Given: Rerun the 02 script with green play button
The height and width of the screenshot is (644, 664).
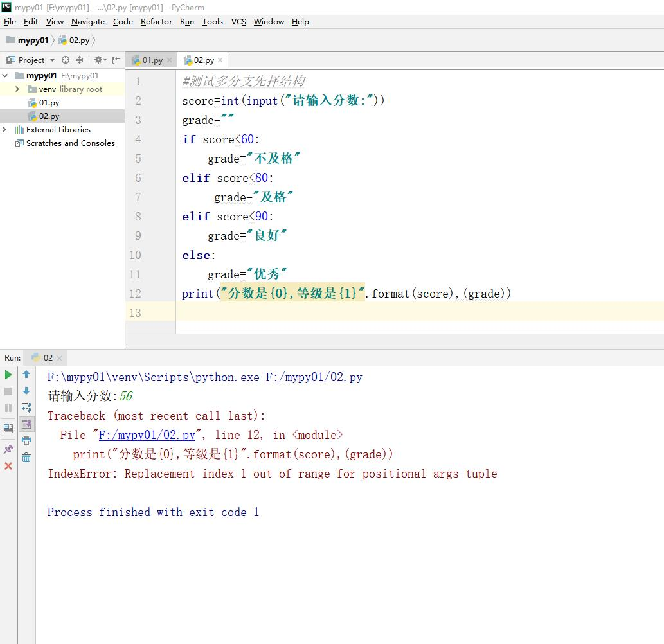Looking at the screenshot, I should tap(8, 375).
